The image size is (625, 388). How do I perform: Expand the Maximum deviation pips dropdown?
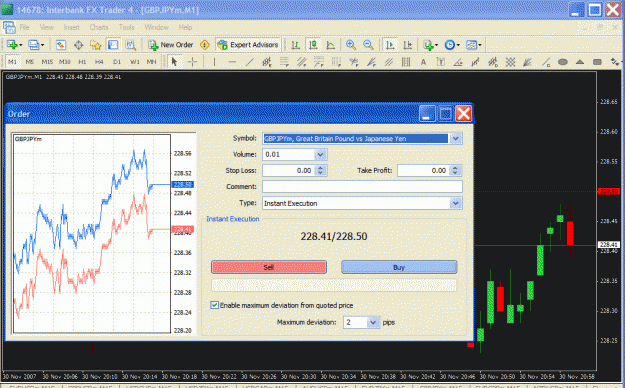click(373, 322)
